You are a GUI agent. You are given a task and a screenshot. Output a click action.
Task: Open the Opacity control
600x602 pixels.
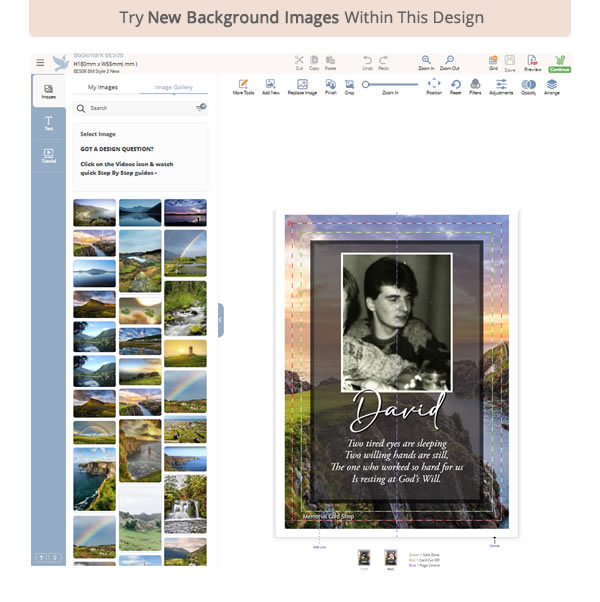[x=528, y=85]
